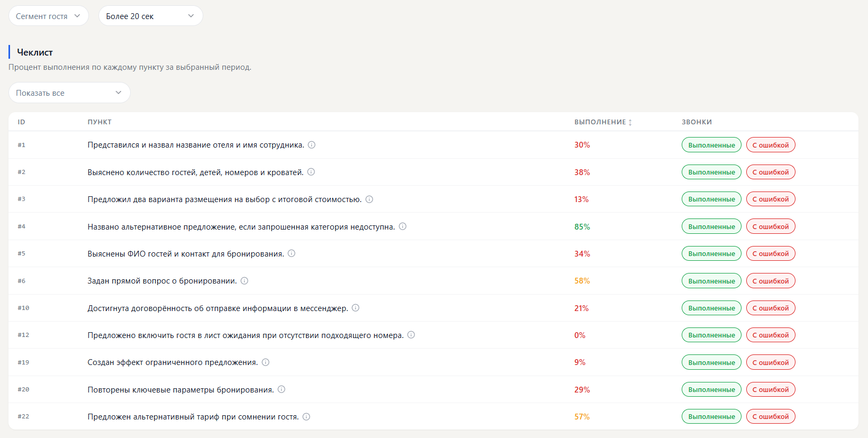
Task: Select the 85% completion value in row #4
Action: [x=582, y=227]
